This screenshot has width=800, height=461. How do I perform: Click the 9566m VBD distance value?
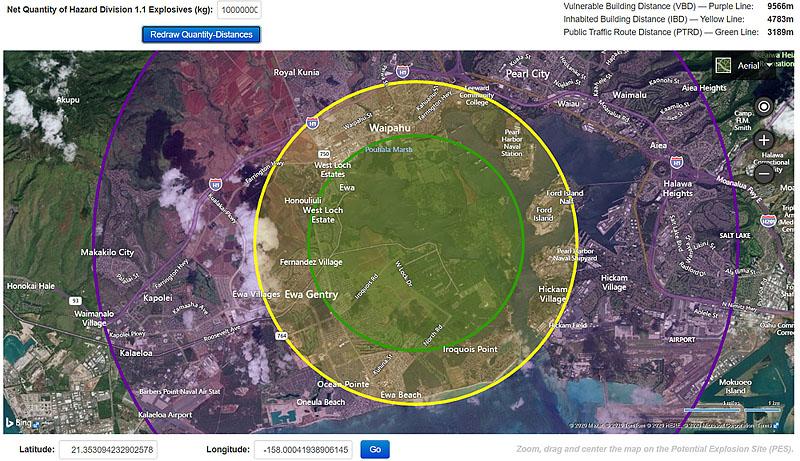[780, 6]
